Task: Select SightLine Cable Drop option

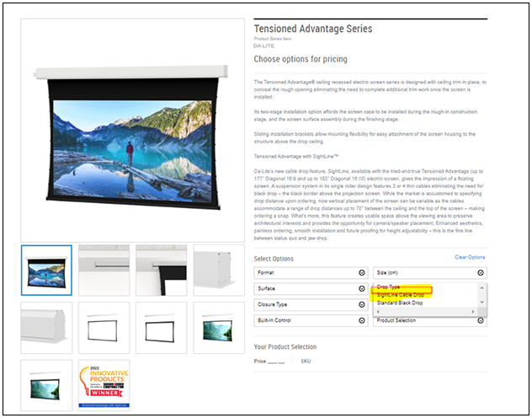Action: point(401,295)
